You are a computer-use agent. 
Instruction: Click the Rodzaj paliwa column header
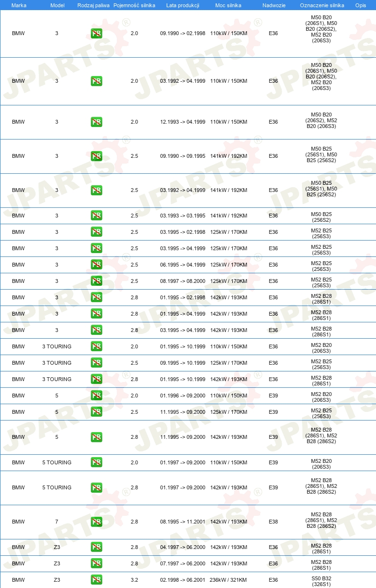point(93,5)
